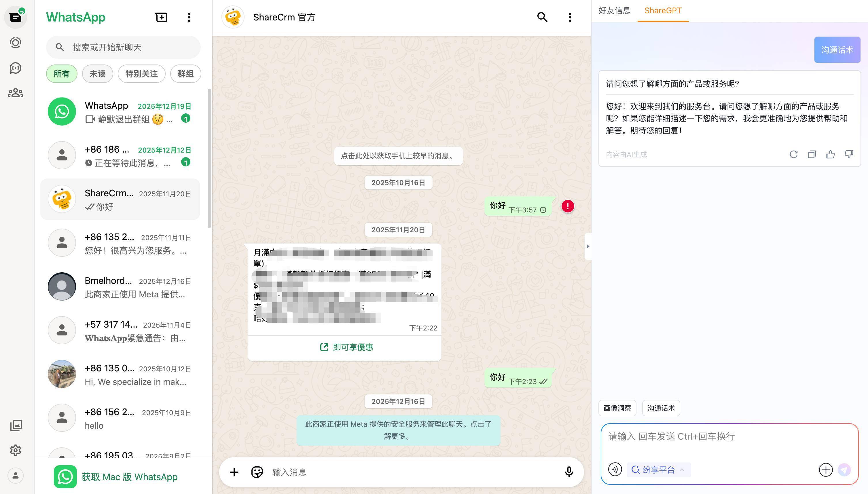This screenshot has height=494, width=868.
Task: Select the 群组 filter chip
Action: [185, 74]
